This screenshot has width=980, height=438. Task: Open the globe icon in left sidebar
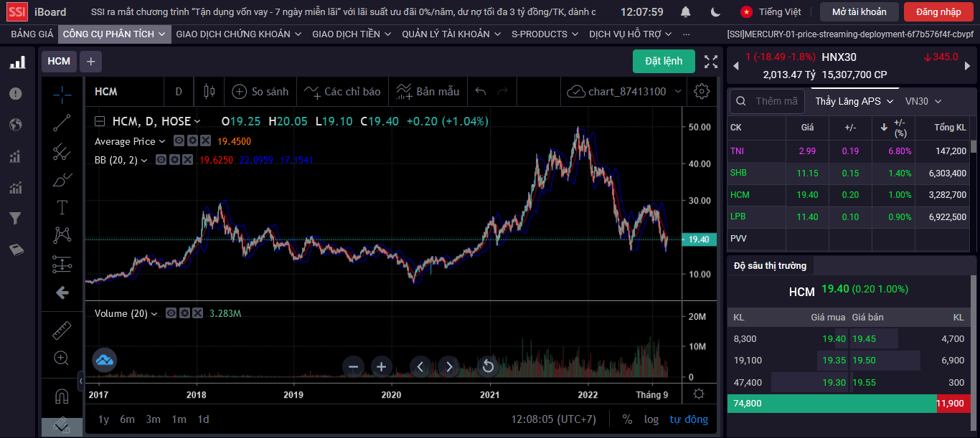pyautogui.click(x=16, y=125)
